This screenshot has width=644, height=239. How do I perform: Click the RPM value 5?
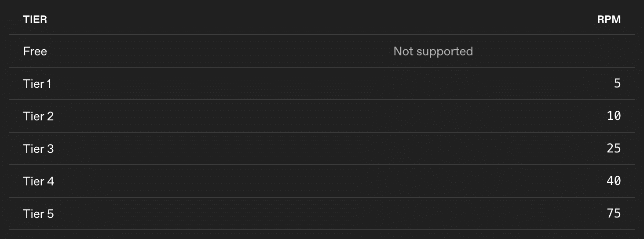pyautogui.click(x=617, y=83)
